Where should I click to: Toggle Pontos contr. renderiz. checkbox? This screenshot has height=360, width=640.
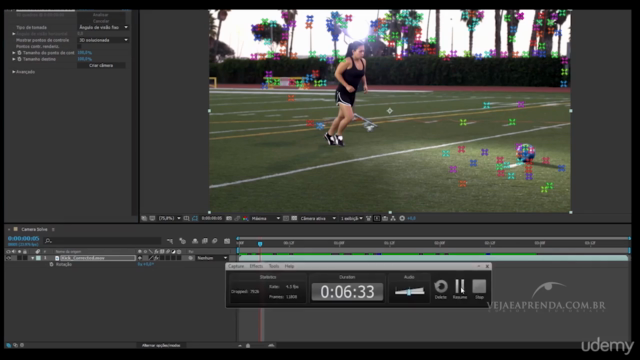tap(79, 47)
